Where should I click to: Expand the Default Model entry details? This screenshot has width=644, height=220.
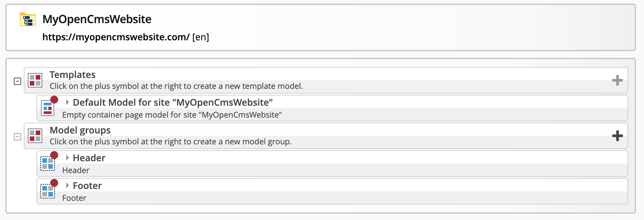pyautogui.click(x=67, y=102)
